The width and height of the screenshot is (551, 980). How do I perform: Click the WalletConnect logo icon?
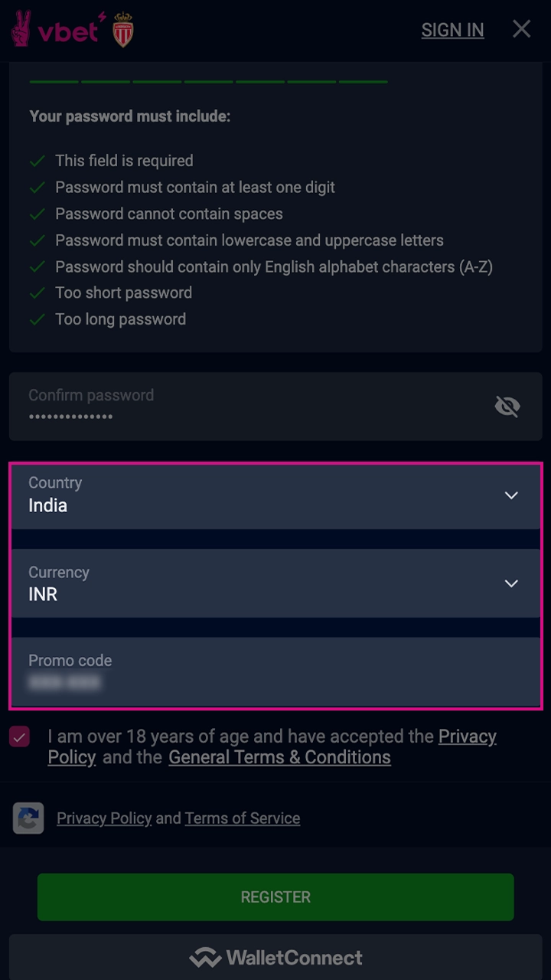204,958
